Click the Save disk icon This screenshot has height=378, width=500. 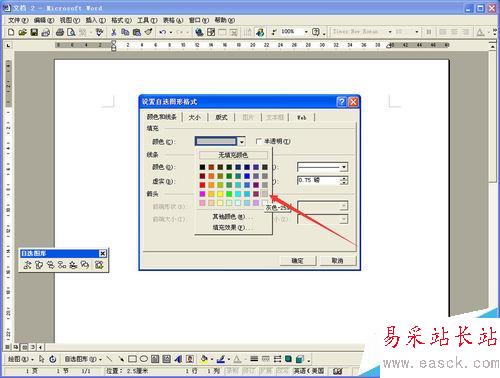34,32
